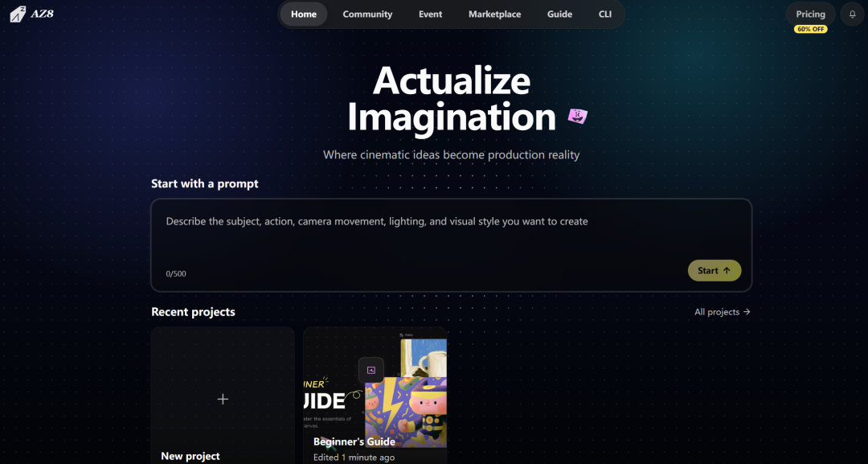The height and width of the screenshot is (464, 868).
Task: Click the plus icon for new project
Action: 223,399
